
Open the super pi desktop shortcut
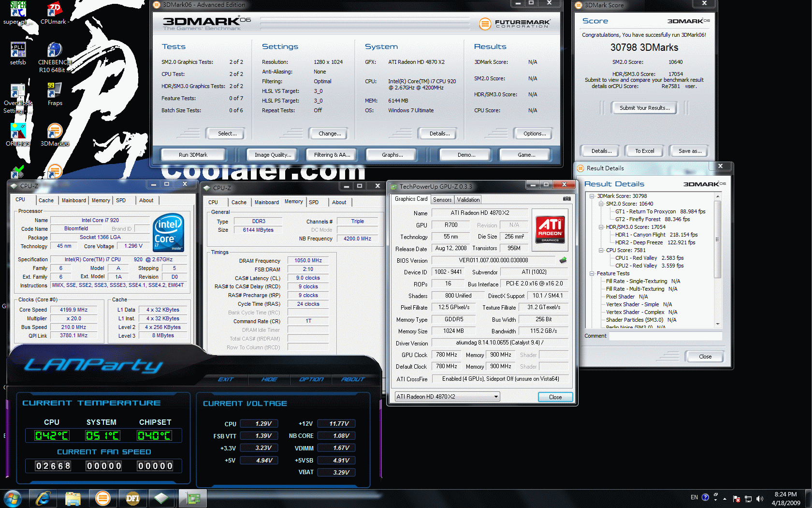[18, 13]
